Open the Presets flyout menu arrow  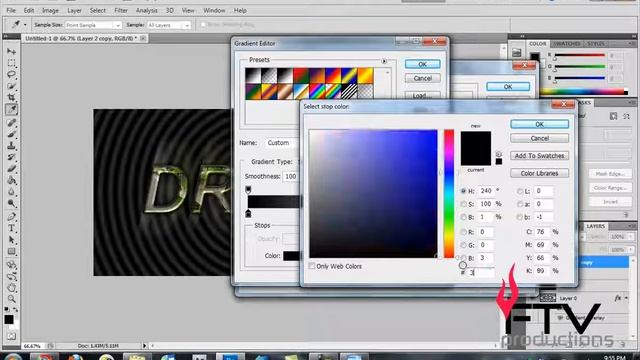coord(384,61)
